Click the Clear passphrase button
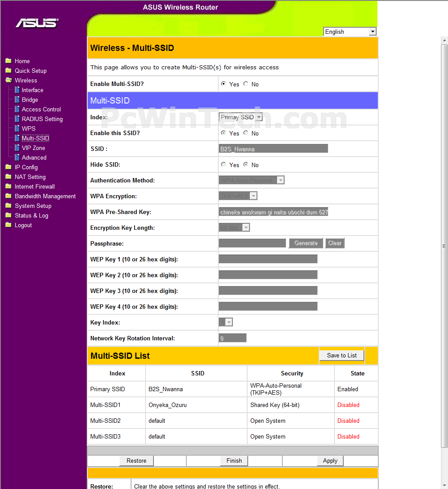Viewport: 448px width, 489px height. [x=334, y=243]
